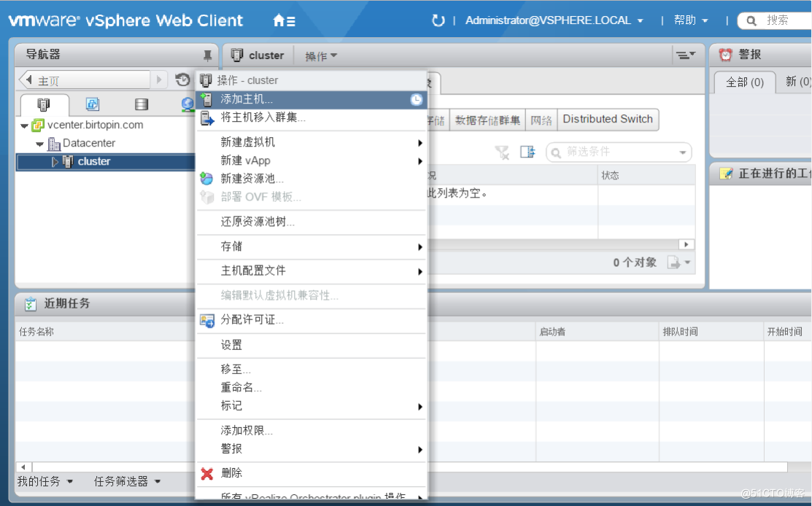Select the All (0) alarms tab

[745, 82]
